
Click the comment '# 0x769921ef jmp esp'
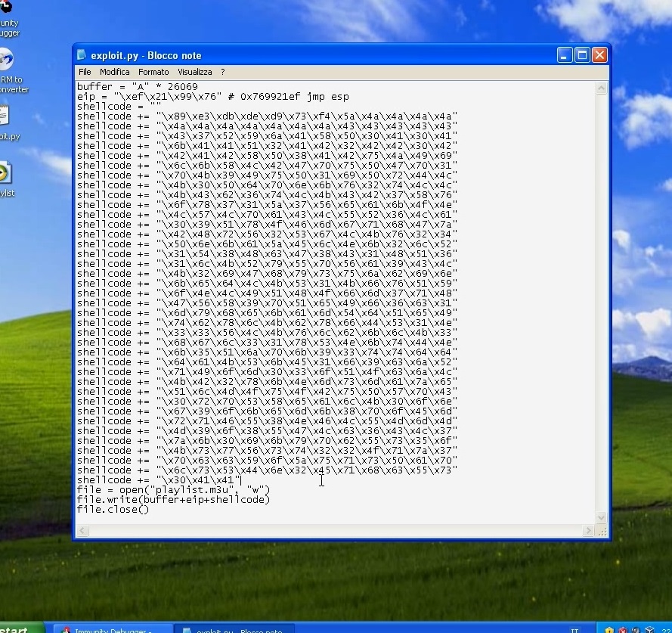point(288,97)
